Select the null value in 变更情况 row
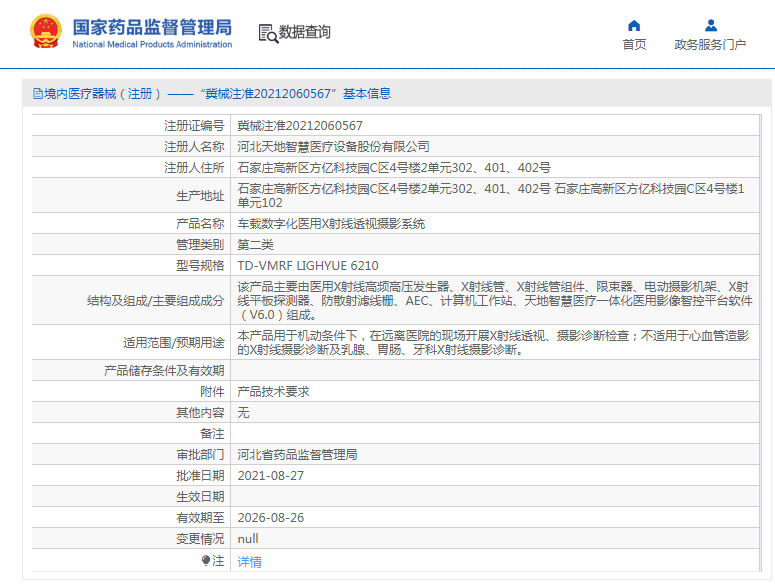Image resolution: width=775 pixels, height=585 pixels. point(248,539)
